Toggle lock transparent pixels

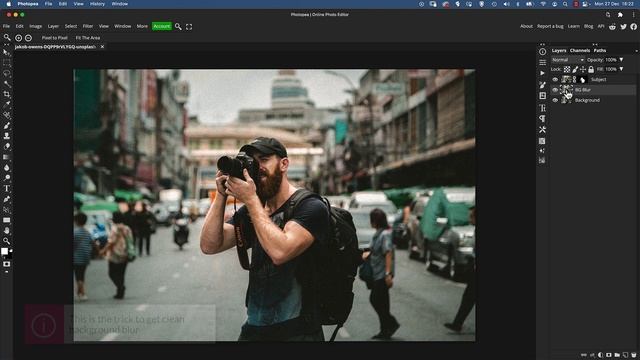click(567, 69)
